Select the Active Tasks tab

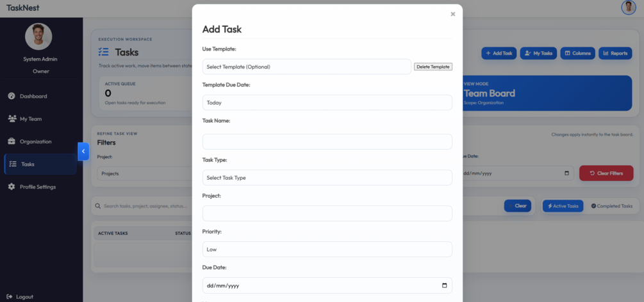(563, 206)
